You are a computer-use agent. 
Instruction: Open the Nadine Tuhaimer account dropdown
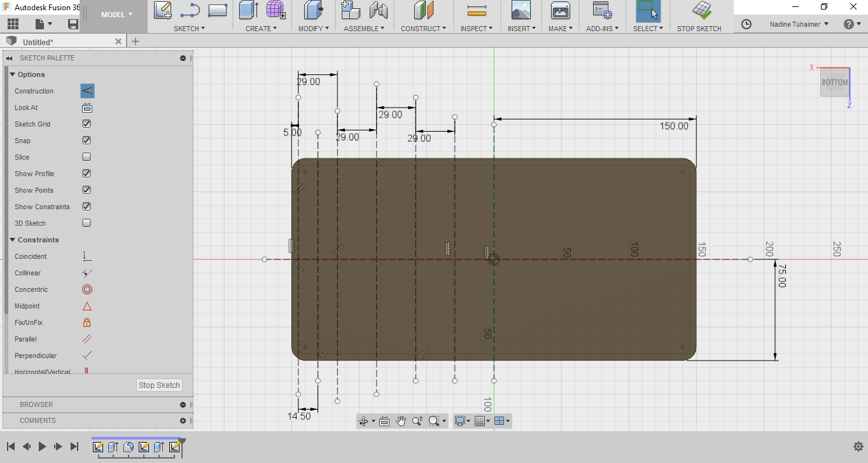[799, 24]
